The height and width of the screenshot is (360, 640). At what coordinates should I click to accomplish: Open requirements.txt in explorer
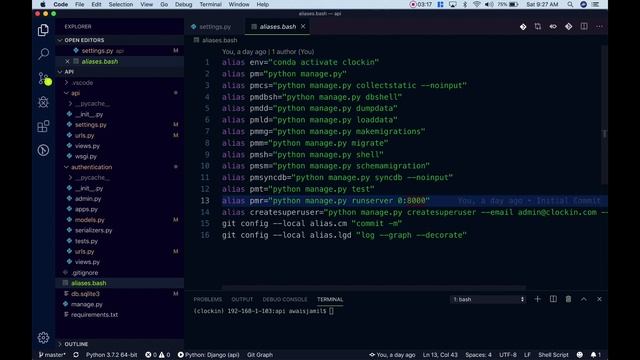[94, 315]
